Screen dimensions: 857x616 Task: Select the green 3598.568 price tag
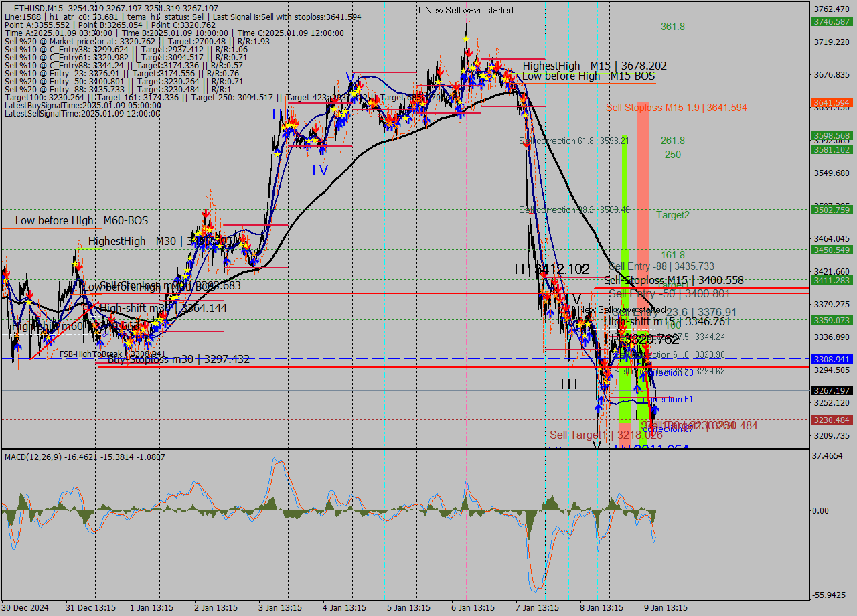point(832,135)
